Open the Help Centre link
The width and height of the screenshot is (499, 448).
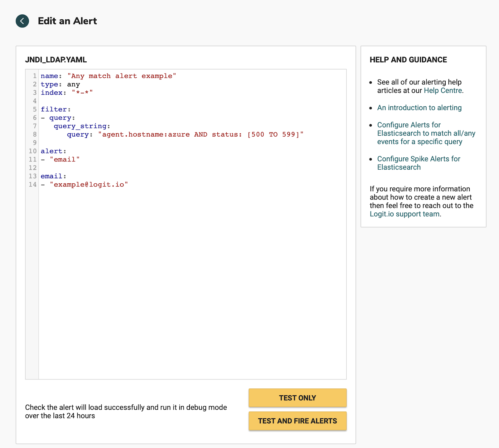pos(443,91)
